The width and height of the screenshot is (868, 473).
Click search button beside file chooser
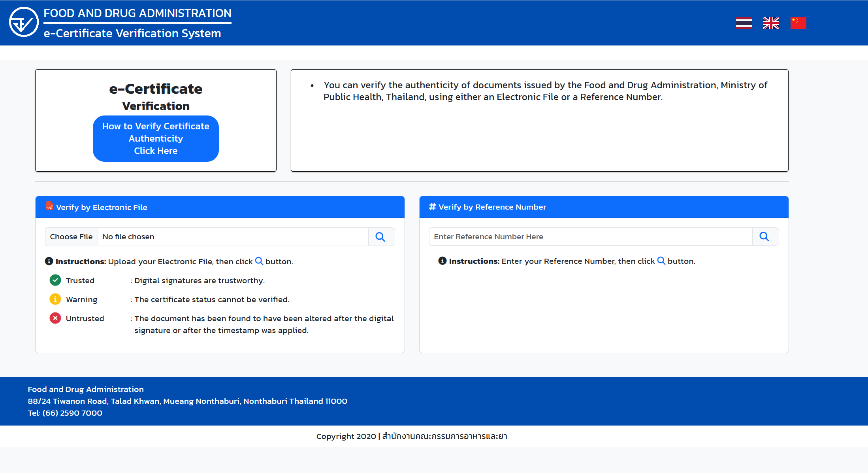click(x=380, y=236)
